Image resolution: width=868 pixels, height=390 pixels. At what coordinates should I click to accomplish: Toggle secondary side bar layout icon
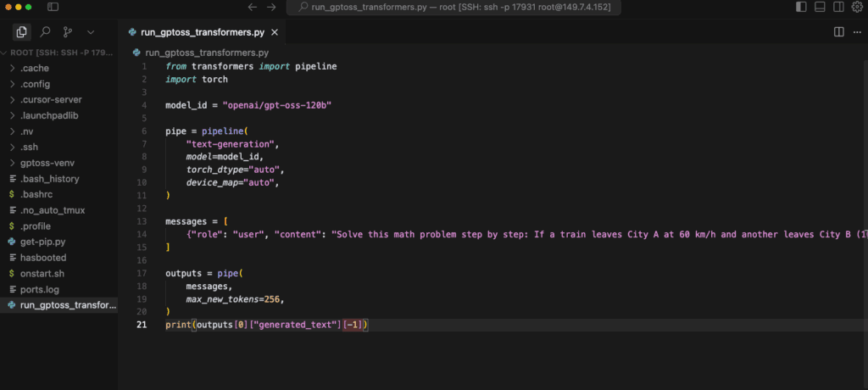pos(838,7)
